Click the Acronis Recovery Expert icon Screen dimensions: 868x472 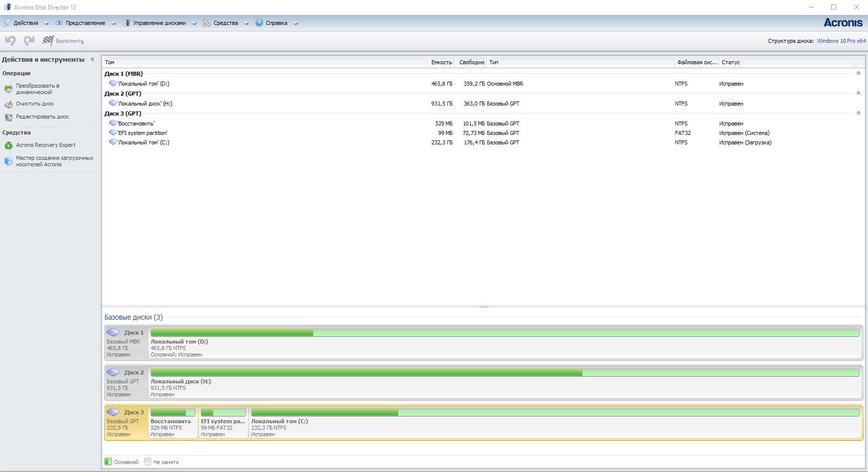(x=8, y=145)
